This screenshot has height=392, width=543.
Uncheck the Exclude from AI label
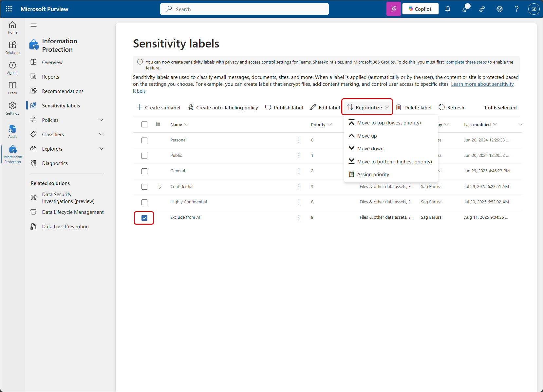144,217
